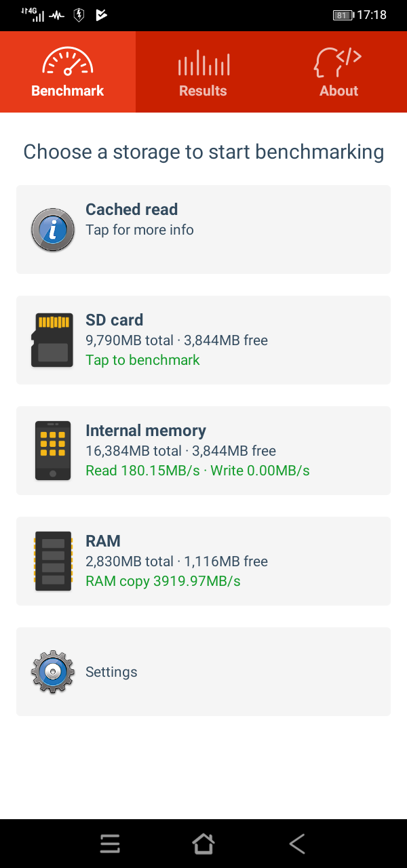
Task: Tap the Benchmark speedometer icon
Action: [x=67, y=62]
